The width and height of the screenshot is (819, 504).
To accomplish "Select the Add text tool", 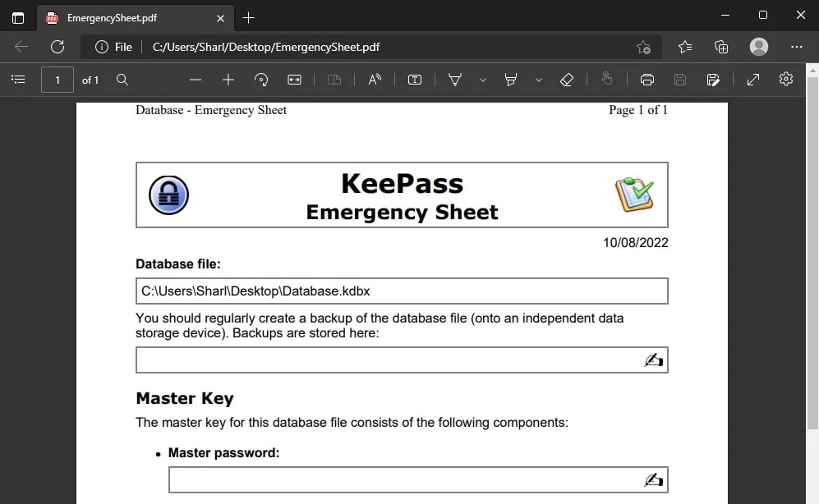I will (x=415, y=80).
